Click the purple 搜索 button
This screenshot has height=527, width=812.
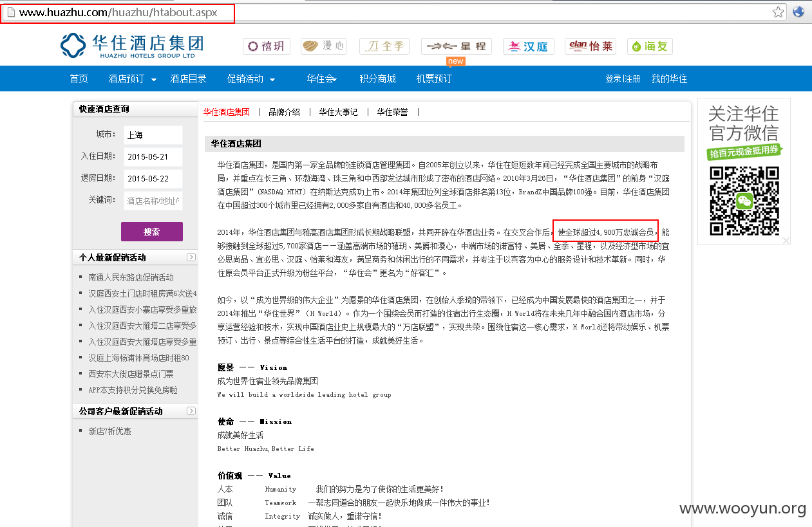click(x=152, y=232)
